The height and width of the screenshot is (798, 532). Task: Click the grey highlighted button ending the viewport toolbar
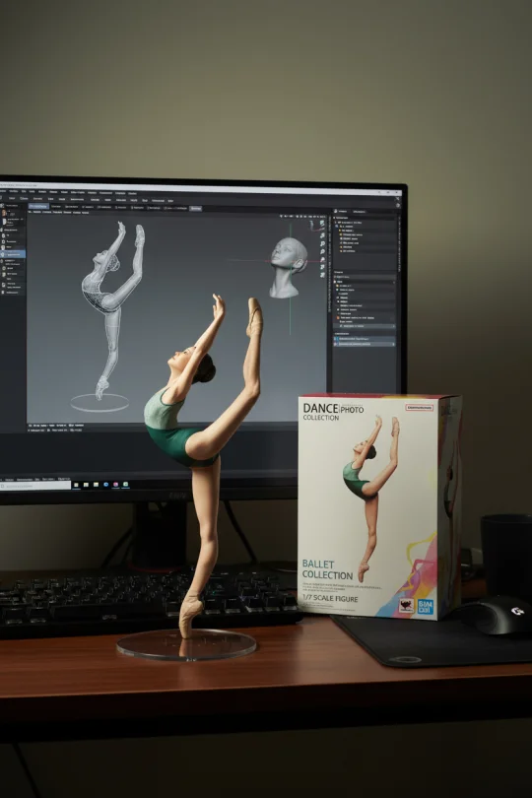pos(195,208)
